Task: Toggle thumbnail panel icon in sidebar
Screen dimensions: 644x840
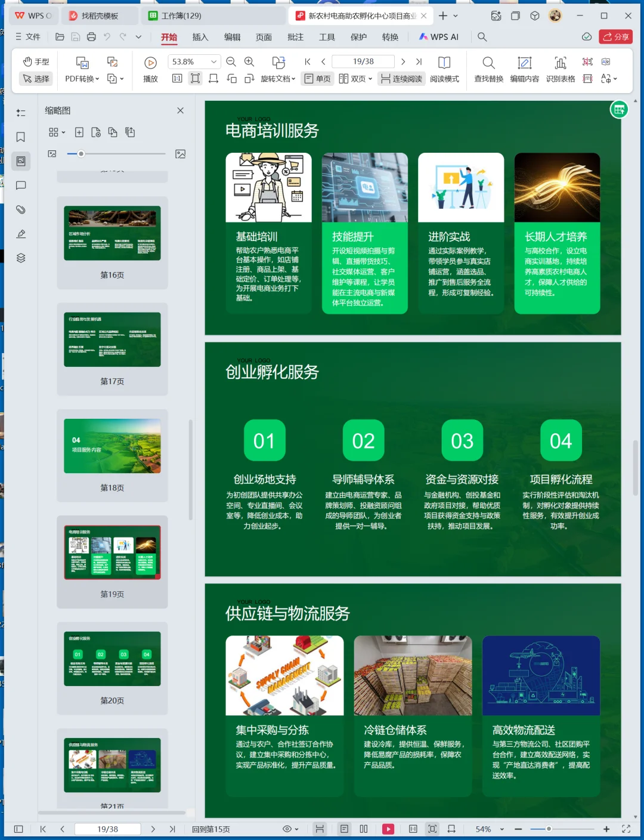Action: coord(21,161)
